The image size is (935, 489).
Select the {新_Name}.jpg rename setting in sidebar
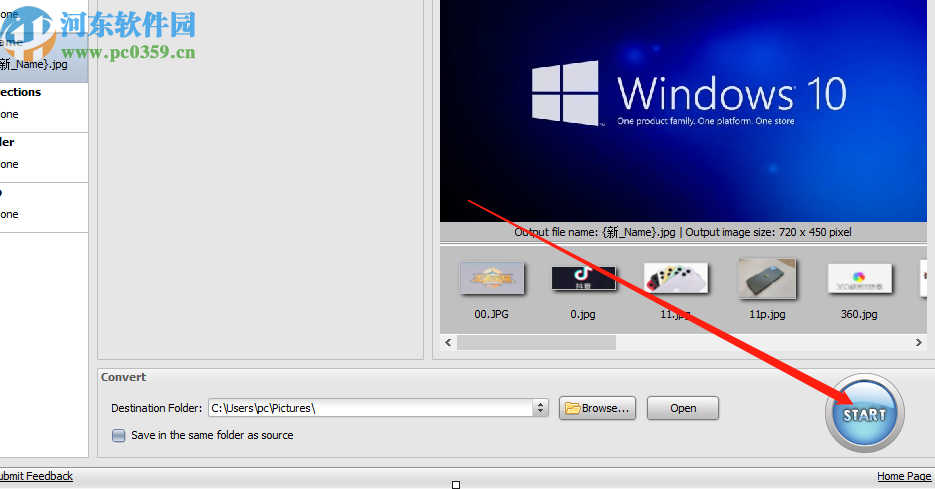coord(34,64)
